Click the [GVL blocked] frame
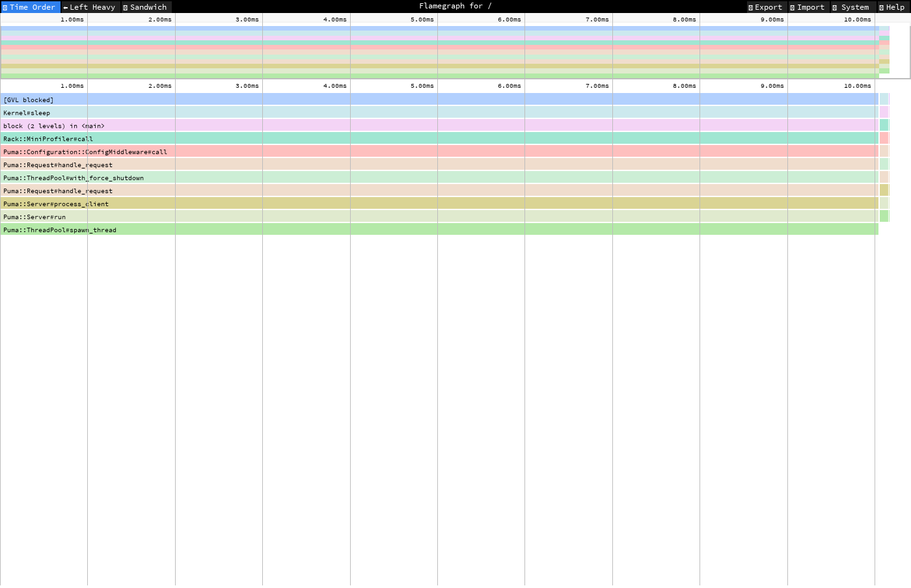Viewport: 911px width, 588px height. click(x=260, y=100)
